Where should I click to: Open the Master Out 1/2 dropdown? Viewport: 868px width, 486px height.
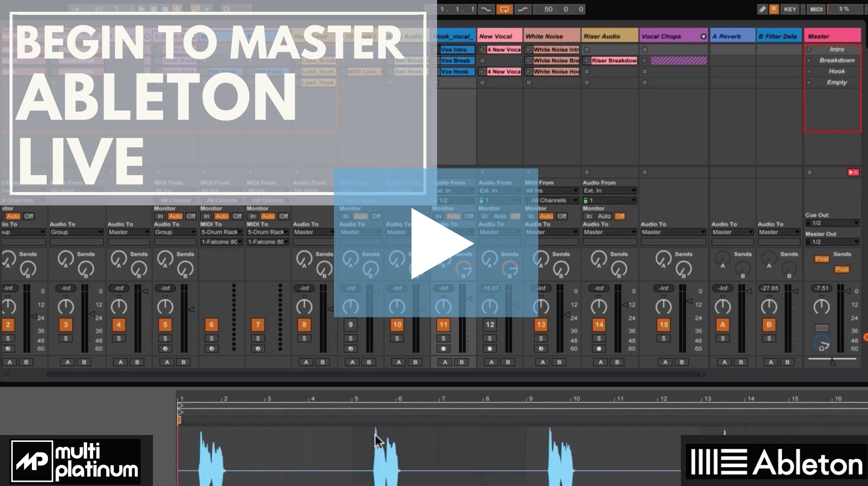point(832,242)
